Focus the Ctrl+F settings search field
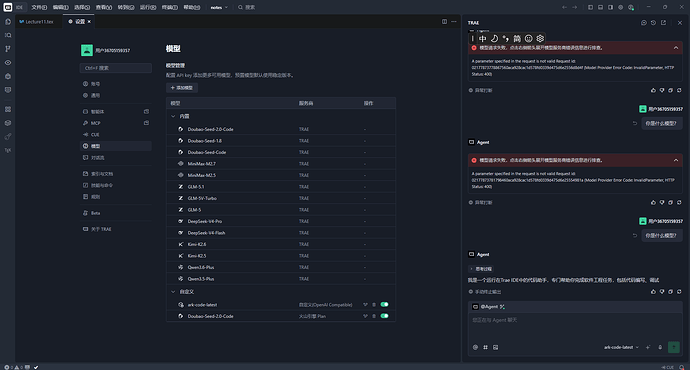 pos(116,68)
